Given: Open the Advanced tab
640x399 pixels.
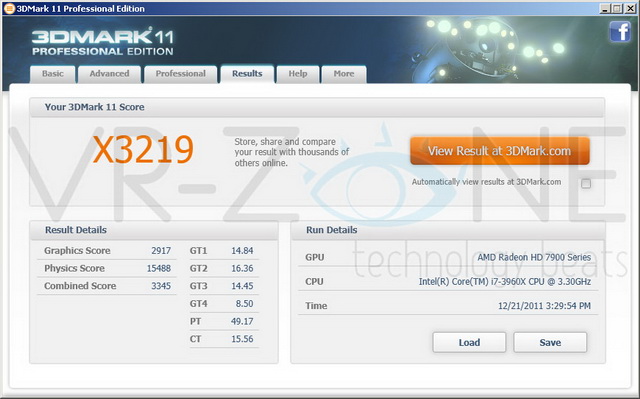Looking at the screenshot, I should pyautogui.click(x=109, y=74).
